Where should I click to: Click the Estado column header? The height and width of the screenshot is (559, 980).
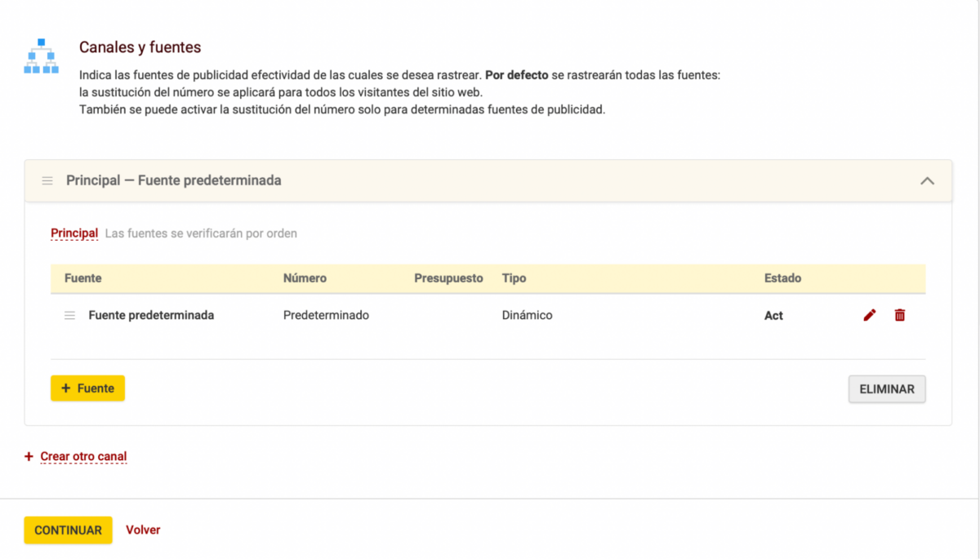tap(782, 278)
